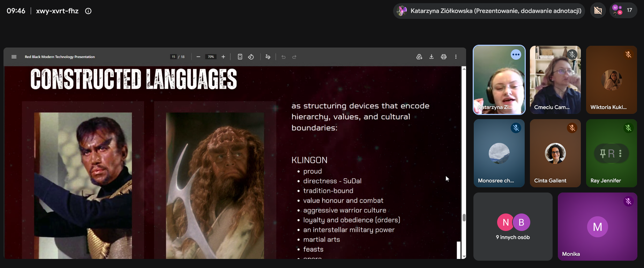Click the PDF title Red Black Modern Technology Presentation
Screen dimensions: 644x268
pyautogui.click(x=60, y=57)
